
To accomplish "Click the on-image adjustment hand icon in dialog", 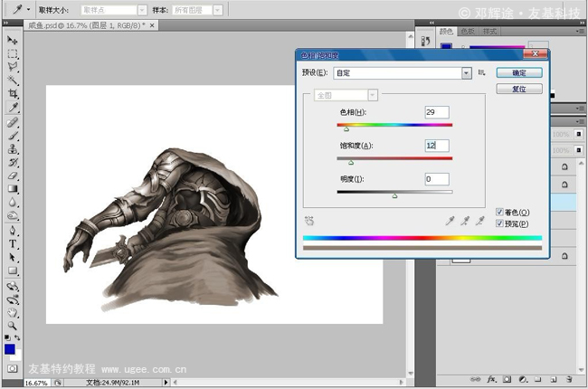I will pyautogui.click(x=309, y=221).
